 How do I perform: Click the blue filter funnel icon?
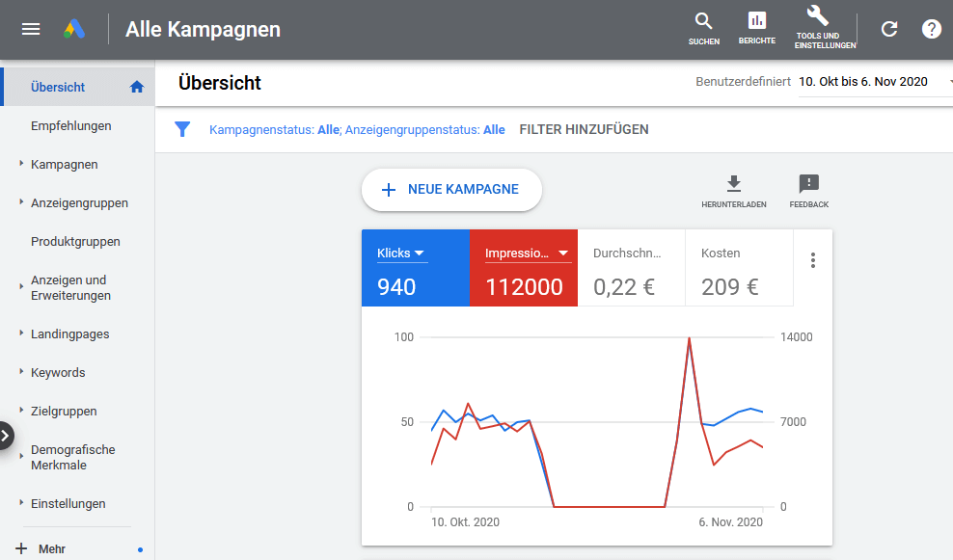click(x=182, y=129)
